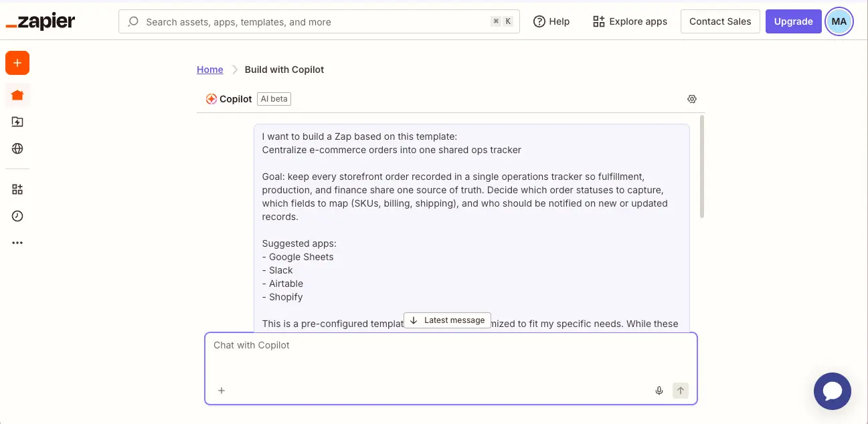Jump to Latest message in the conversation
868x424 pixels.
(447, 320)
